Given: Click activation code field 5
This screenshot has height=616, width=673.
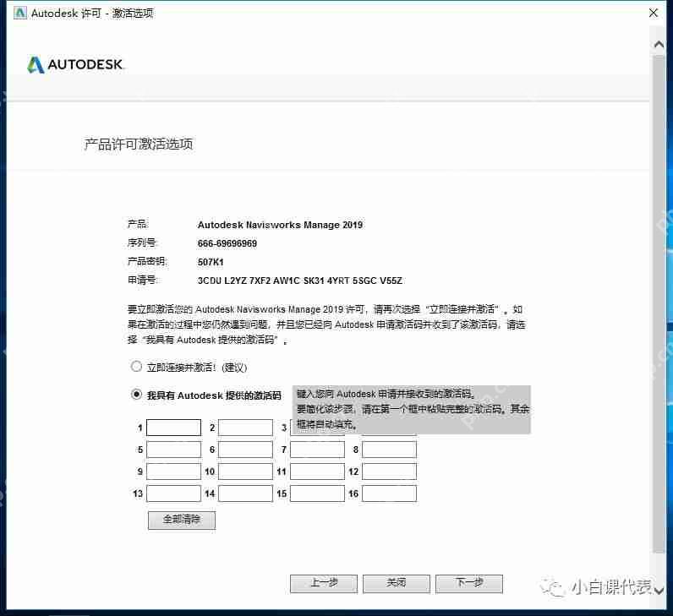Looking at the screenshot, I should tap(173, 450).
